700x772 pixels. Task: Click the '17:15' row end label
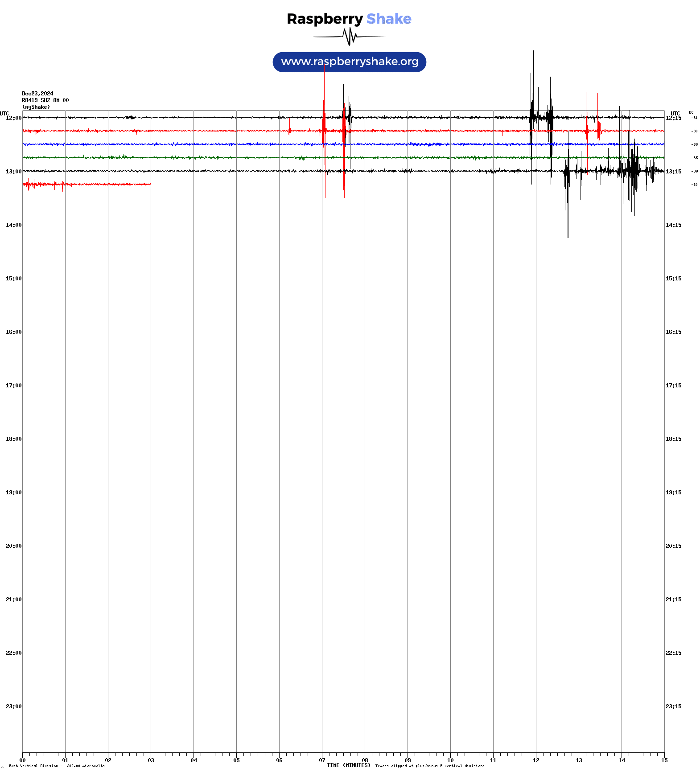click(x=674, y=386)
